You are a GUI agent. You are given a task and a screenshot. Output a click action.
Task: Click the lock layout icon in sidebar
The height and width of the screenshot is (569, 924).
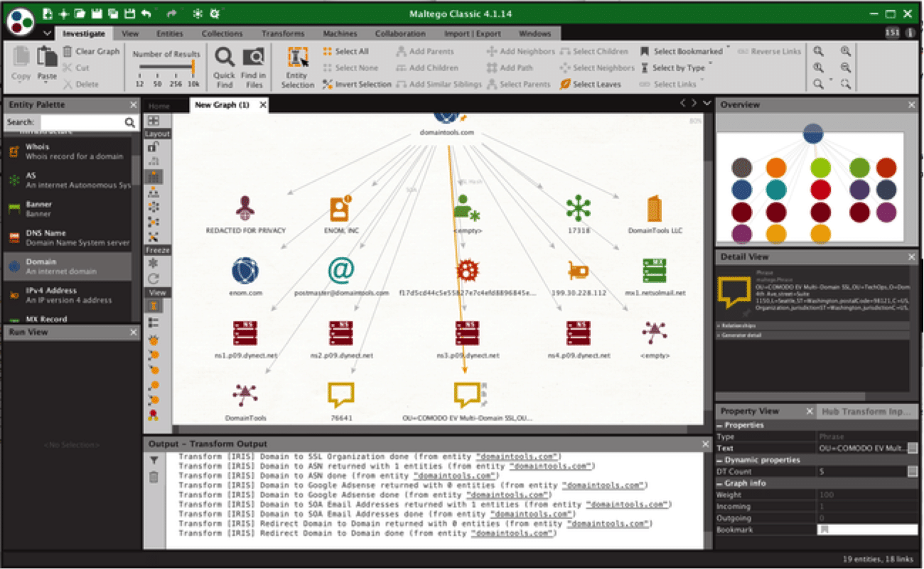tap(153, 147)
